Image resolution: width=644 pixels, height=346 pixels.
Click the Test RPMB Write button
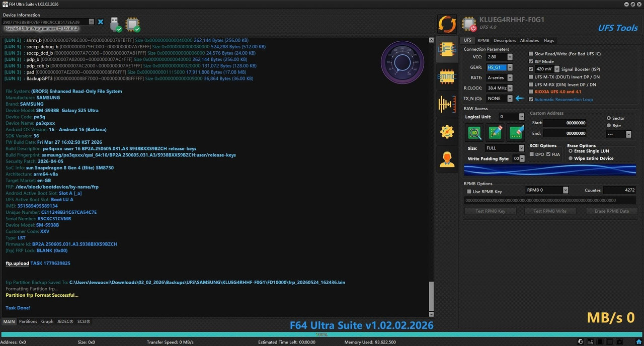pos(550,211)
